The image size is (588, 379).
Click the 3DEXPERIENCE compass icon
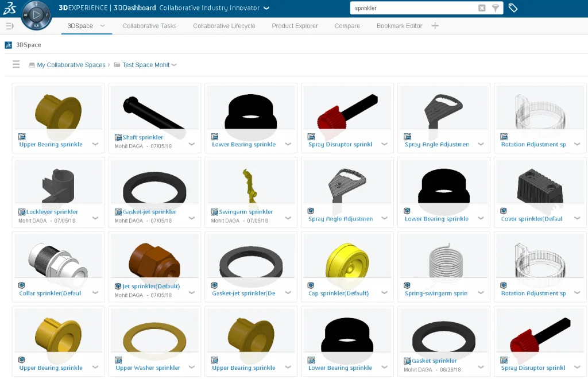click(x=36, y=14)
